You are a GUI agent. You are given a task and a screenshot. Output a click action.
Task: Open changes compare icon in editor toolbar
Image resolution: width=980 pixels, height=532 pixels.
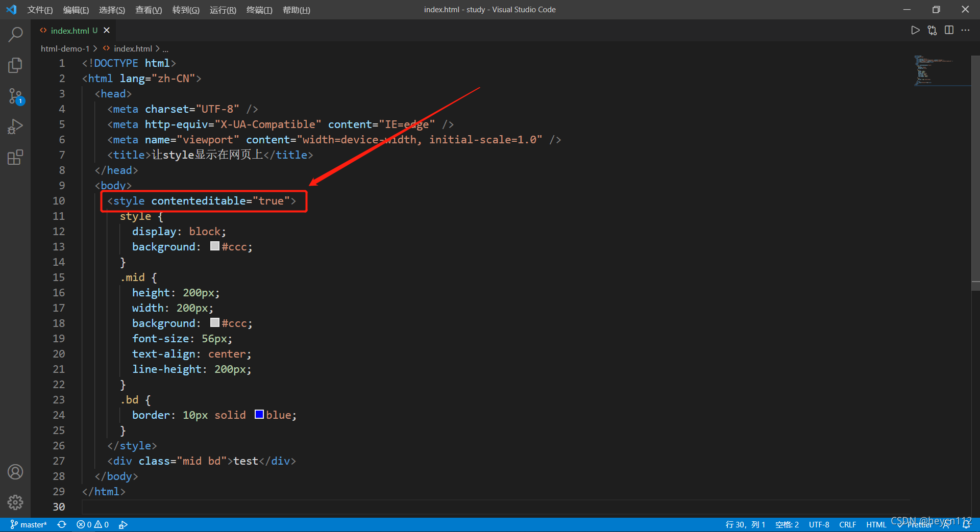932,31
